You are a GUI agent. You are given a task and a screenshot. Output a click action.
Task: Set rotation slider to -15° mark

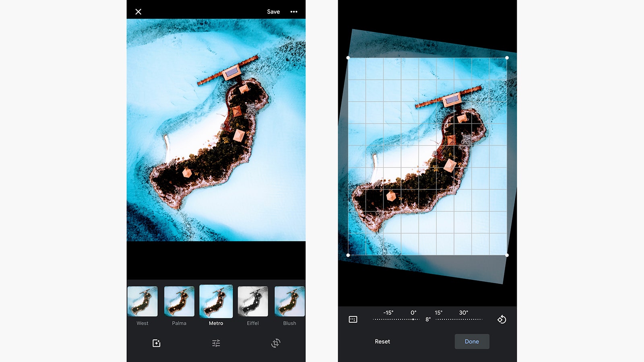coord(388,313)
